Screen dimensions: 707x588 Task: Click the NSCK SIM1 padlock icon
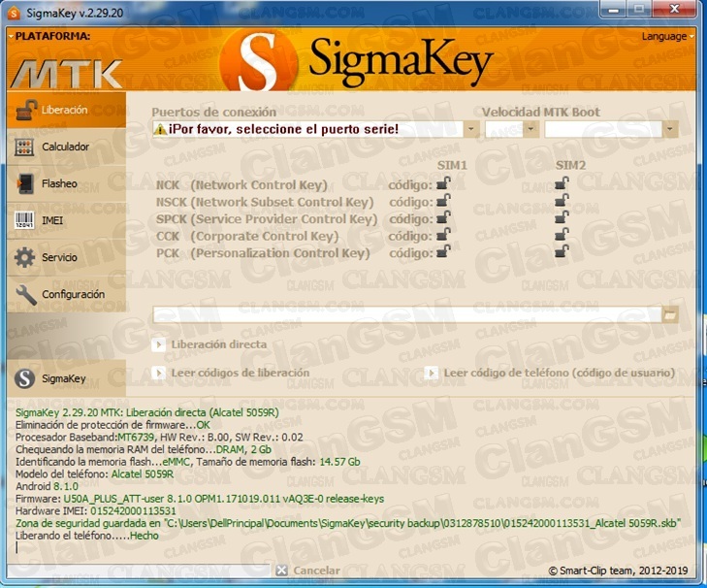click(x=443, y=200)
